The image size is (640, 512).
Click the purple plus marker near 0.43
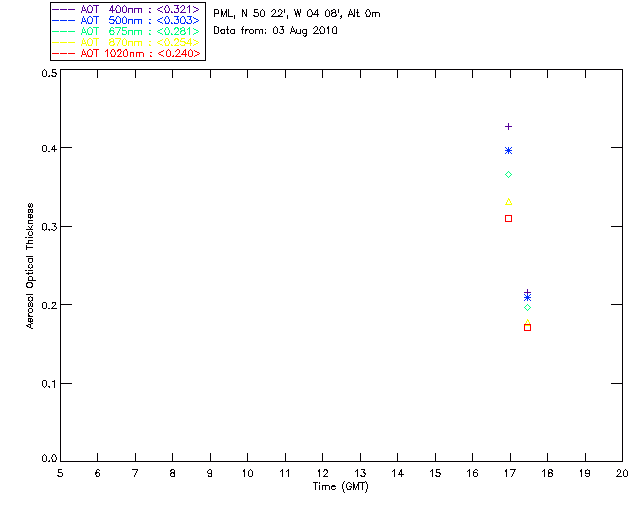coord(508,127)
